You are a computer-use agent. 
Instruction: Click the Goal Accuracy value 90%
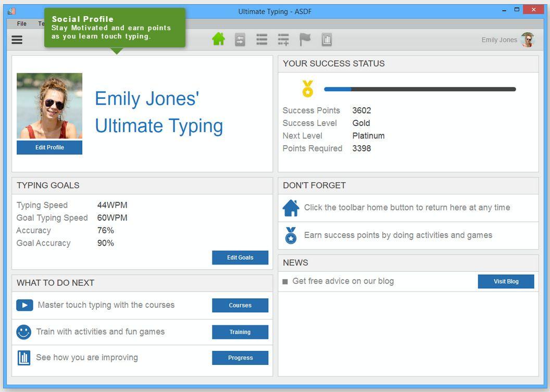(x=106, y=243)
